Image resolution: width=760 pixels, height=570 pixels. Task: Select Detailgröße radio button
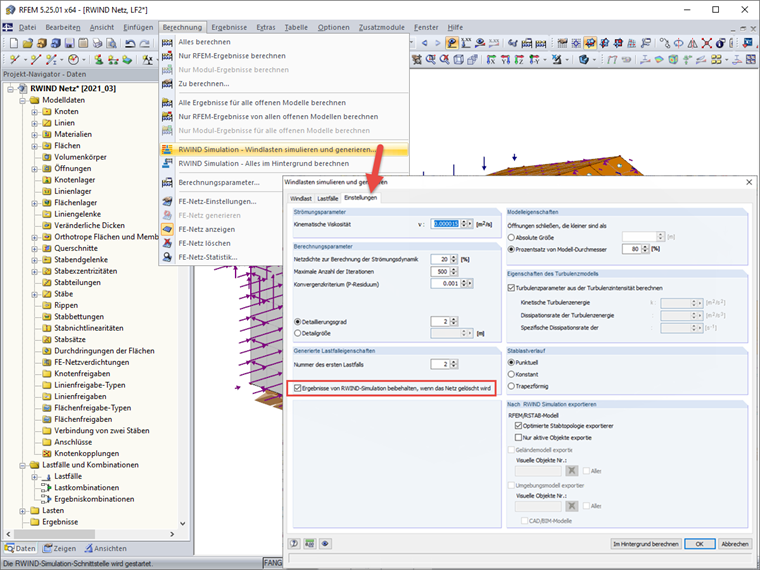pos(298,333)
